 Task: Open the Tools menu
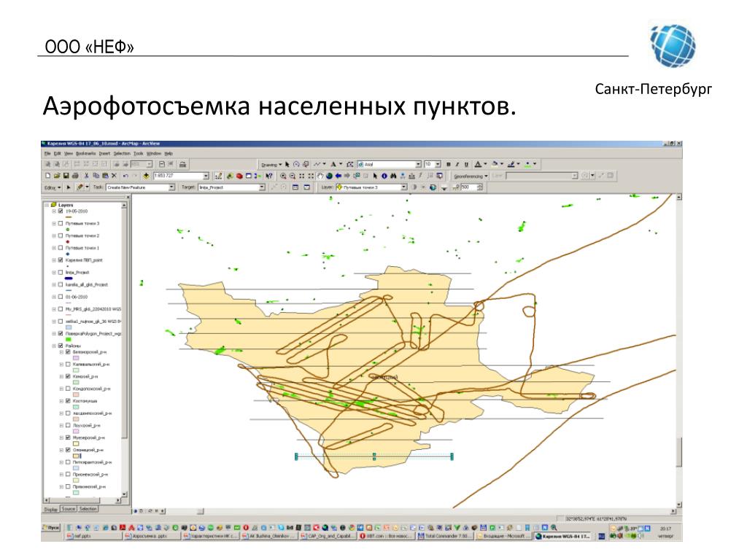click(138, 153)
